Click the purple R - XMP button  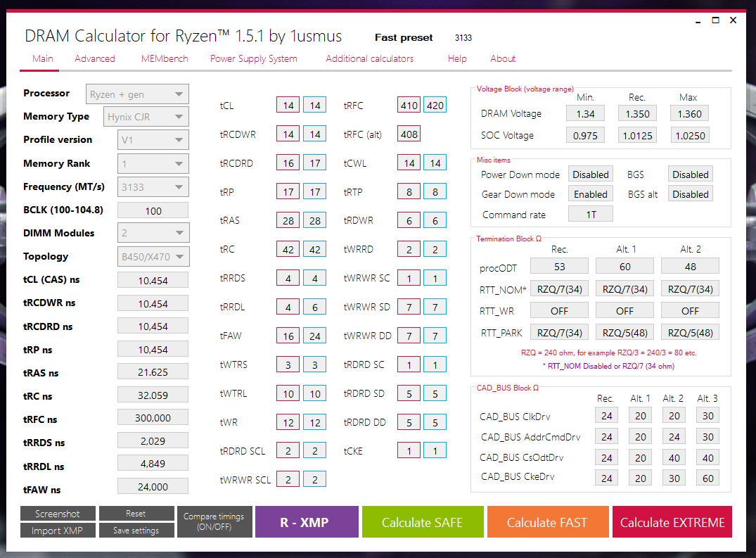307,522
